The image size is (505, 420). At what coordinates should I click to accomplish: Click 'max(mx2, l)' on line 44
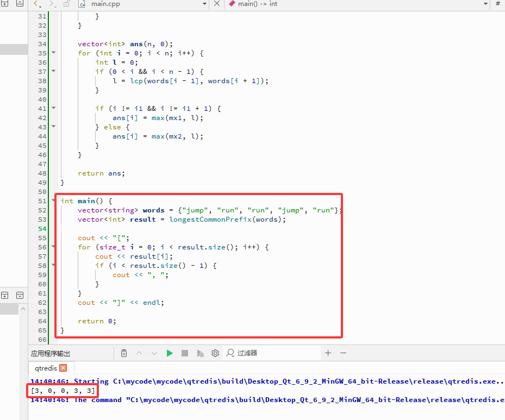(175, 136)
